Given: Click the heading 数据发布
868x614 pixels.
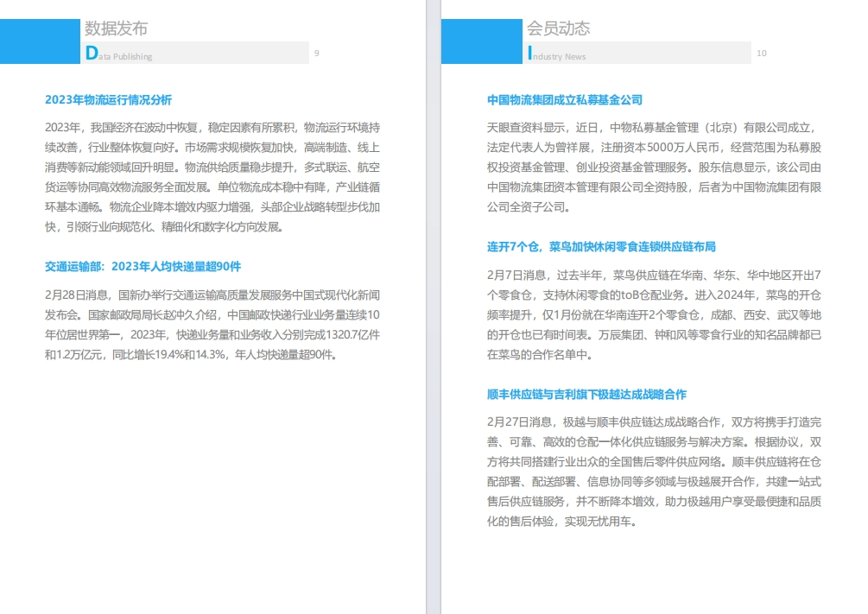Looking at the screenshot, I should coord(116,28).
